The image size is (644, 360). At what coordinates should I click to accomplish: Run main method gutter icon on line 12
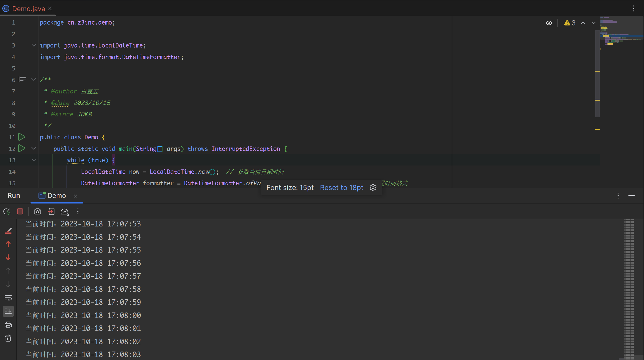tap(22, 148)
